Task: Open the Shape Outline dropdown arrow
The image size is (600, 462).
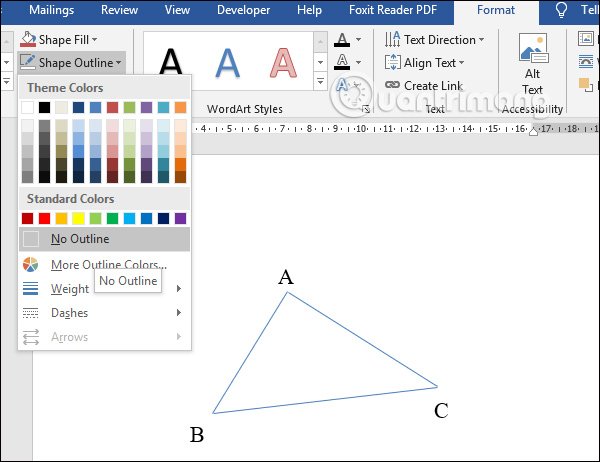Action: pos(119,63)
